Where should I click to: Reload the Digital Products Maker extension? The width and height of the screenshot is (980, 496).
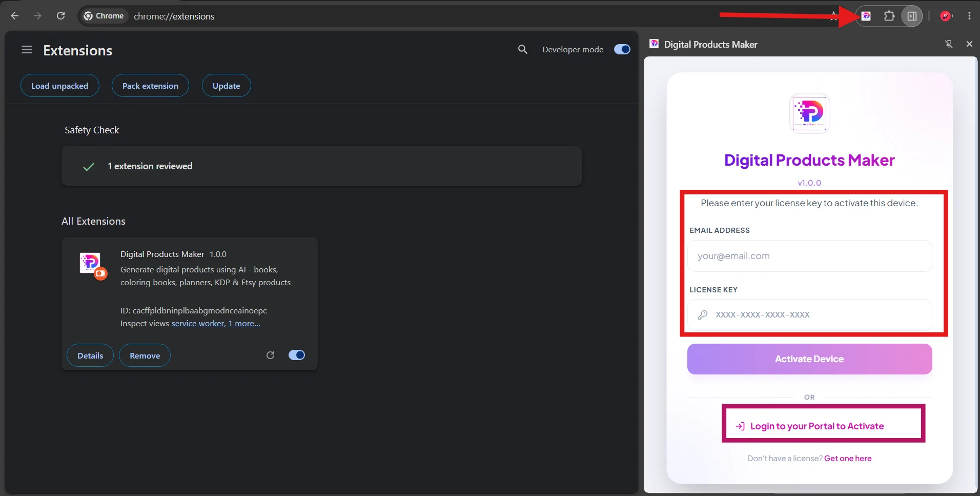tap(271, 355)
